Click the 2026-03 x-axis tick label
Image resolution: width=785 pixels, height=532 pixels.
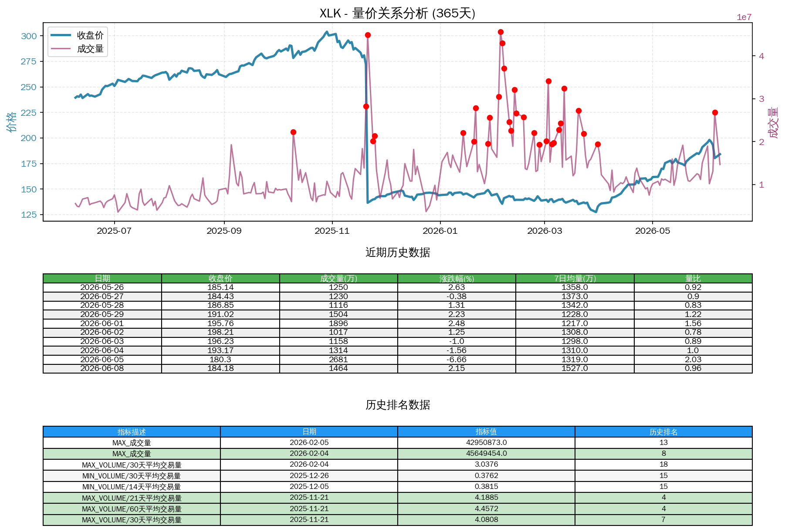(545, 231)
